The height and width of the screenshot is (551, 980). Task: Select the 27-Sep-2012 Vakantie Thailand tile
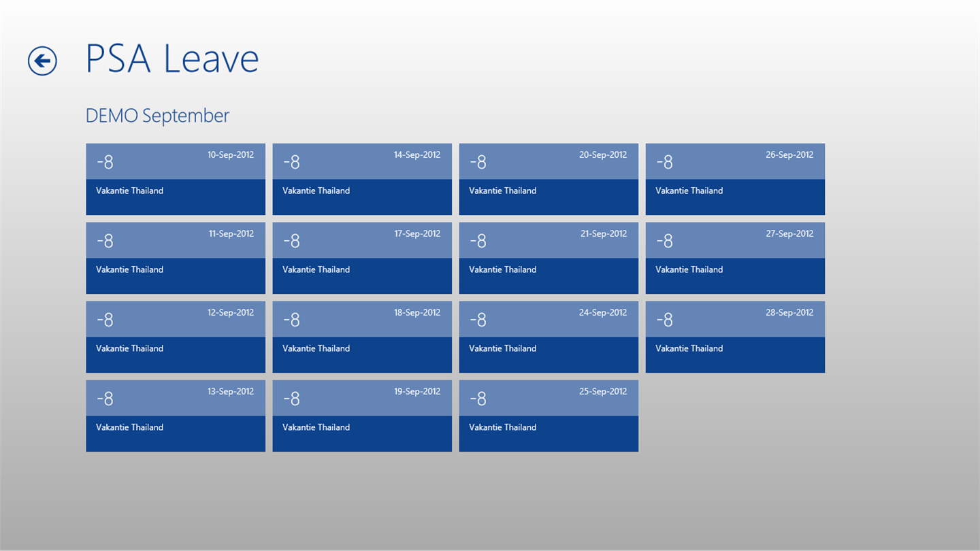(x=735, y=258)
